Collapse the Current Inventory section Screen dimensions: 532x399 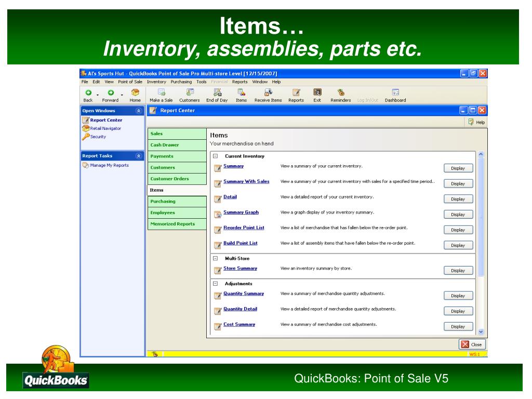215,156
